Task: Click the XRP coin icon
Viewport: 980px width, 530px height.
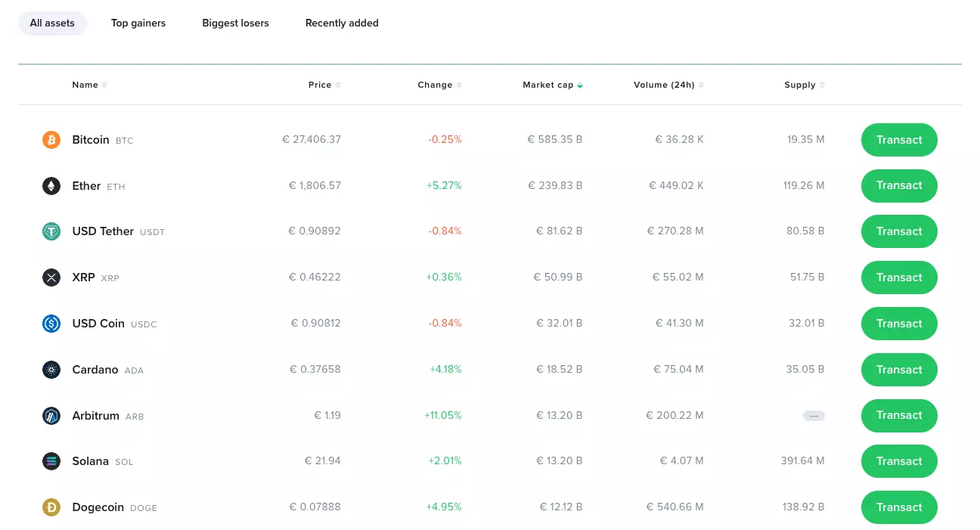Action: point(51,277)
